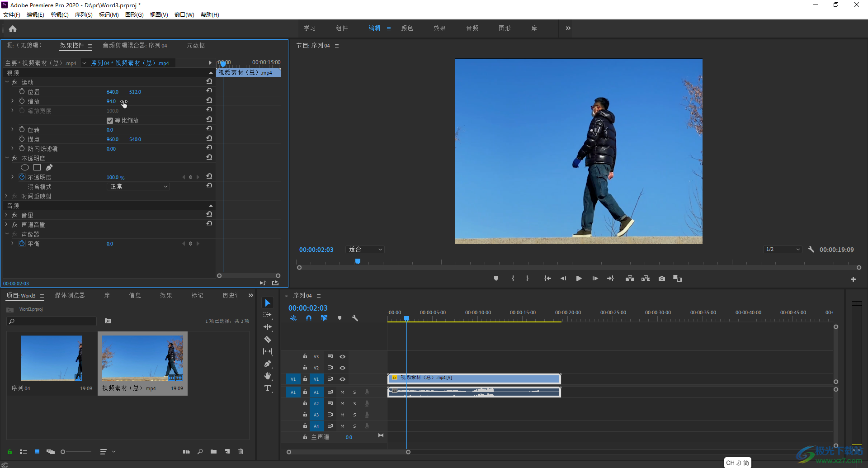868x468 pixels.
Task: Go to the Home screen icon
Action: 13,29
